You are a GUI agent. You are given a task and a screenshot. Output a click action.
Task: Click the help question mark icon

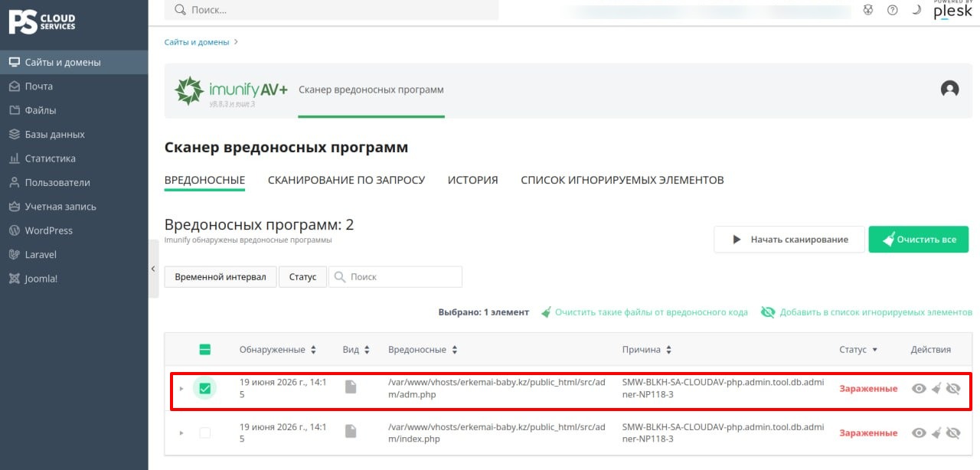point(892,10)
